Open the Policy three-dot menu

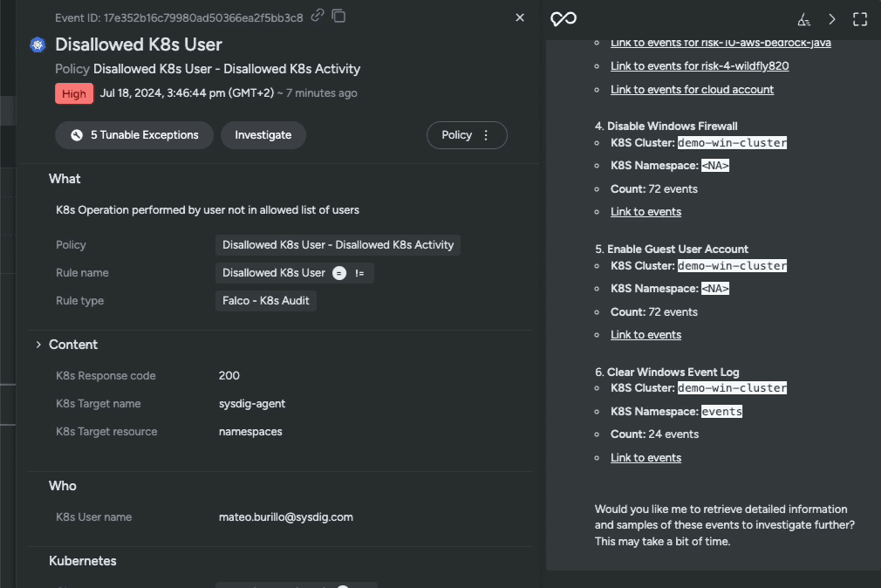pyautogui.click(x=486, y=135)
